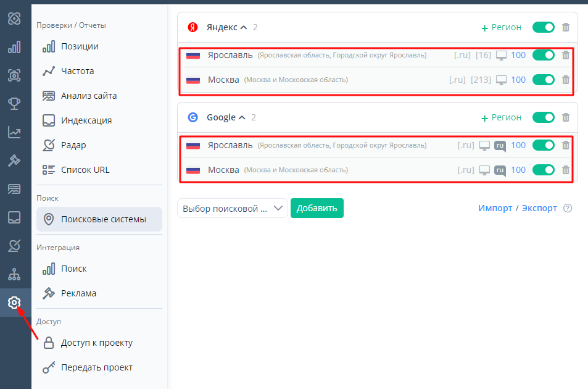The image size is (588, 389).
Task: Toggle the Яндекс search engine switch
Action: [x=544, y=27]
